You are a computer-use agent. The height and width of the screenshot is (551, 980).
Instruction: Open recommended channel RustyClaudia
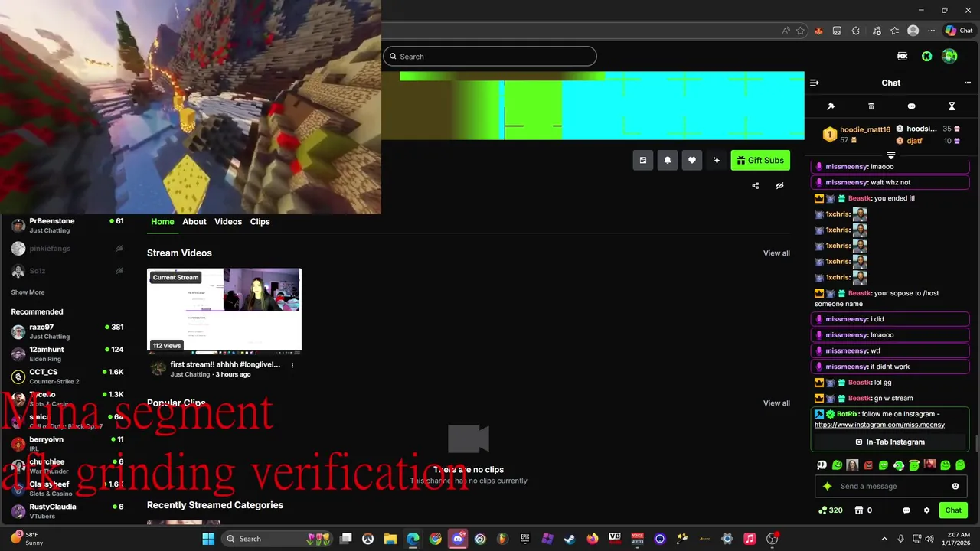(x=67, y=510)
